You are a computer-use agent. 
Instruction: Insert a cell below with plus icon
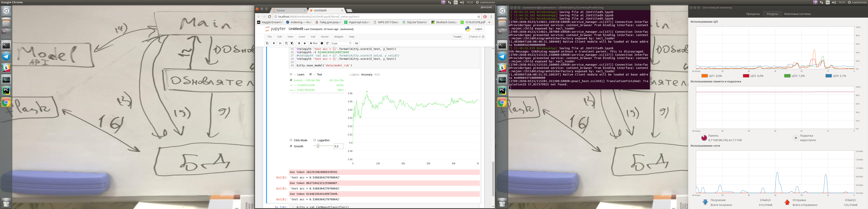[x=274, y=43]
